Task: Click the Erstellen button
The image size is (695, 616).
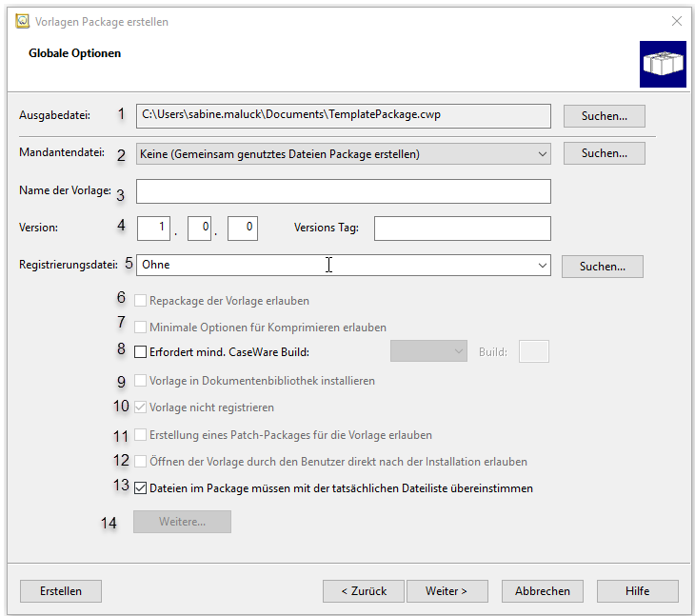Action: pos(61,591)
